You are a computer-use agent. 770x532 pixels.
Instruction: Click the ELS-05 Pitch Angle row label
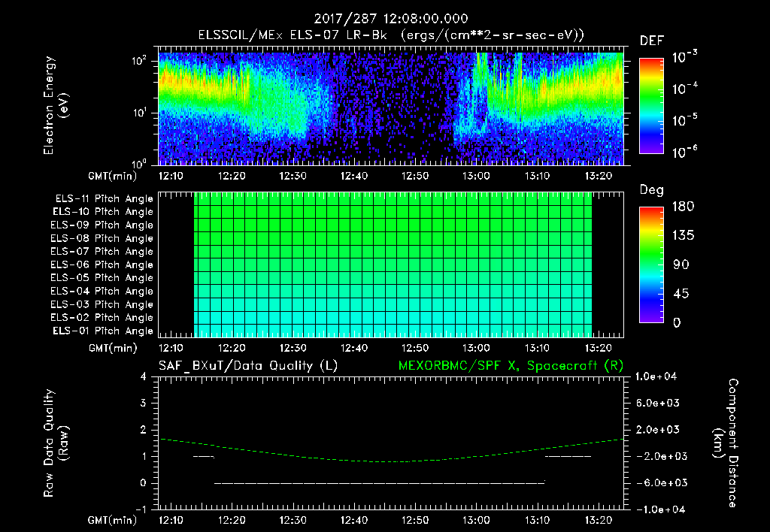tap(102, 278)
